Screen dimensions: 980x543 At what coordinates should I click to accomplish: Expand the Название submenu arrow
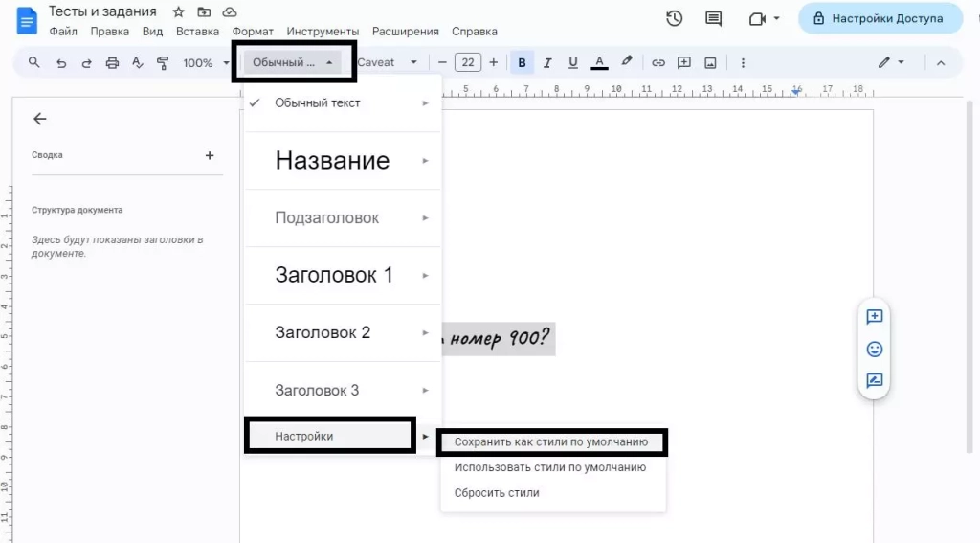point(425,161)
